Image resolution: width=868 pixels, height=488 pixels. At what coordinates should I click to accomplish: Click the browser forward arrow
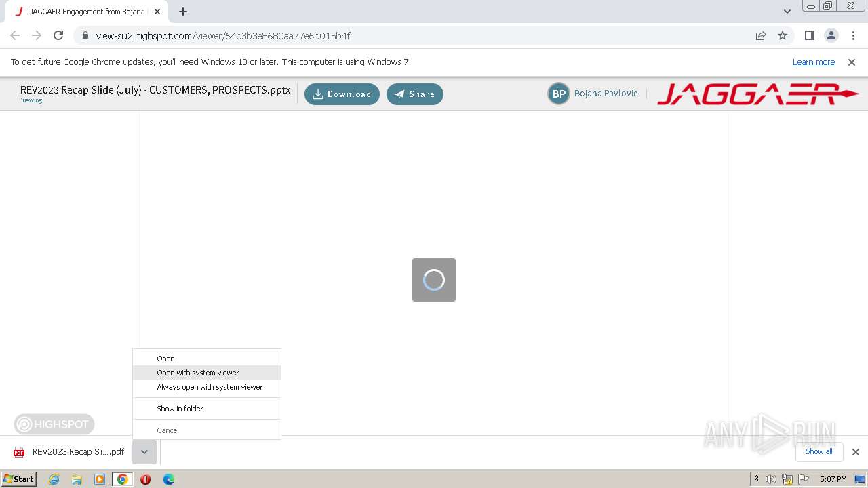point(37,35)
